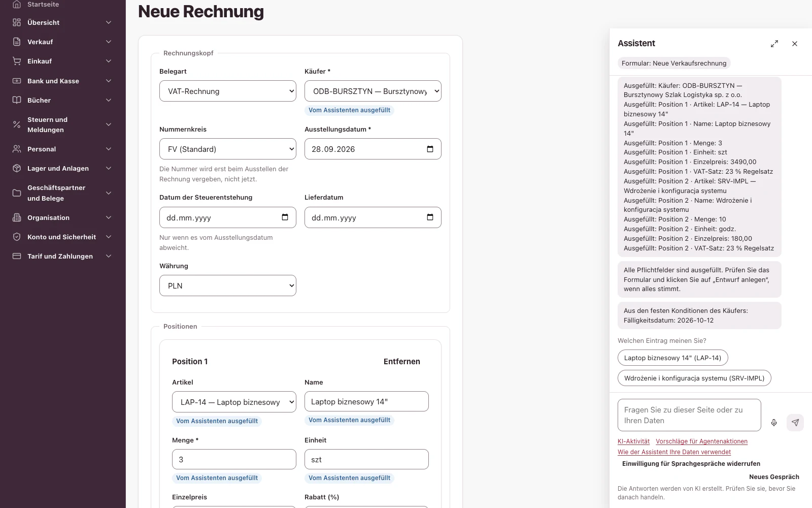This screenshot has height=508, width=812.
Task: Open calendar for Datum der Steuerentstehung
Action: (285, 217)
